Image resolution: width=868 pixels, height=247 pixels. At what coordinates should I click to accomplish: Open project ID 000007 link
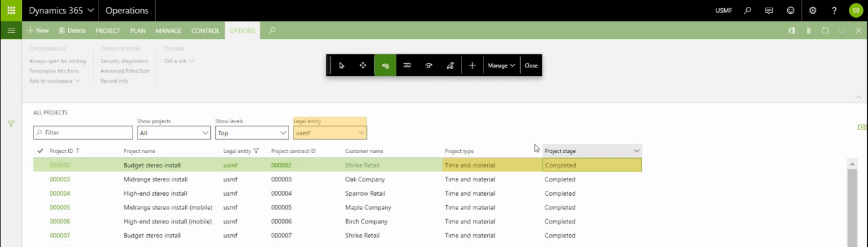pyautogui.click(x=60, y=236)
